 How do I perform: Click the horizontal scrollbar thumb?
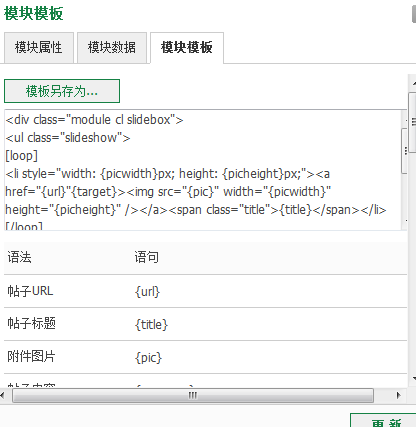193,396
